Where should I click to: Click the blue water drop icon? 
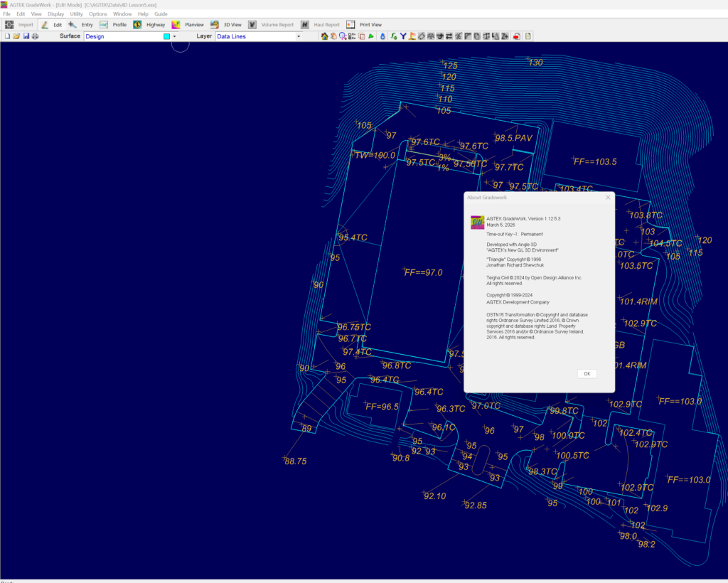click(382, 36)
